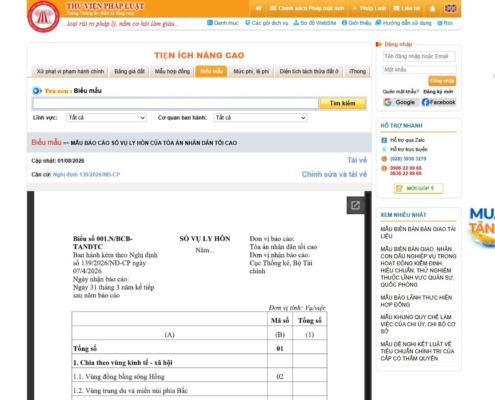495x400 pixels.
Task: Switch to Diện tích tách thửa đất ở tab
Action: pyautogui.click(x=309, y=71)
